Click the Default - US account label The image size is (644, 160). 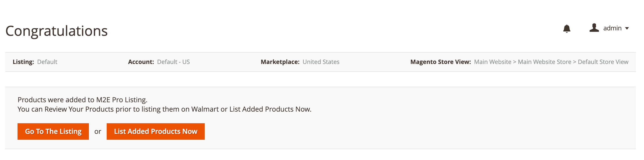click(173, 62)
